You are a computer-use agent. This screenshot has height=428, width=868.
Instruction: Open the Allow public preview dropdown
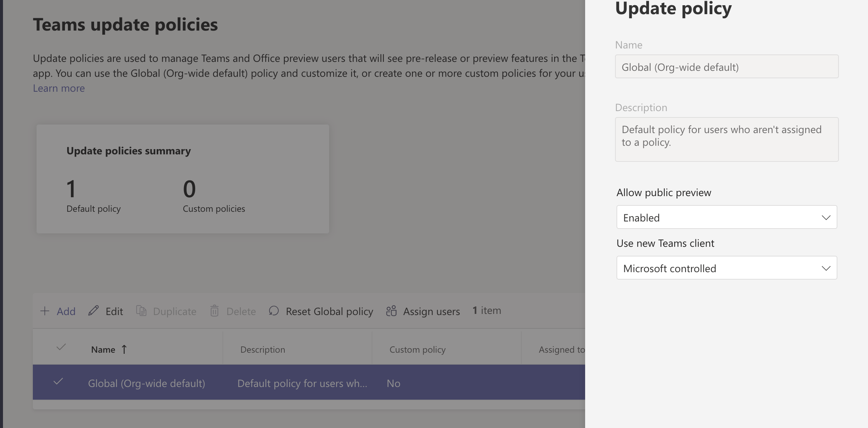727,217
